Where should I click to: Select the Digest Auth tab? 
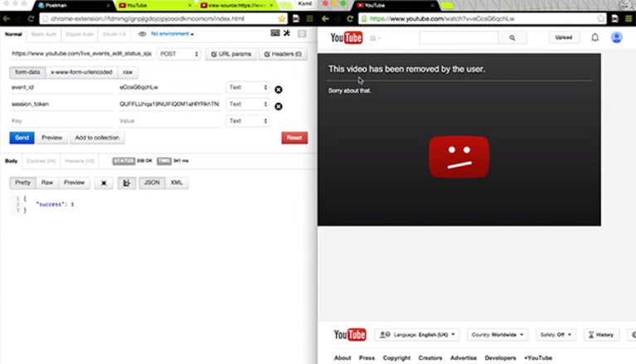(80, 34)
